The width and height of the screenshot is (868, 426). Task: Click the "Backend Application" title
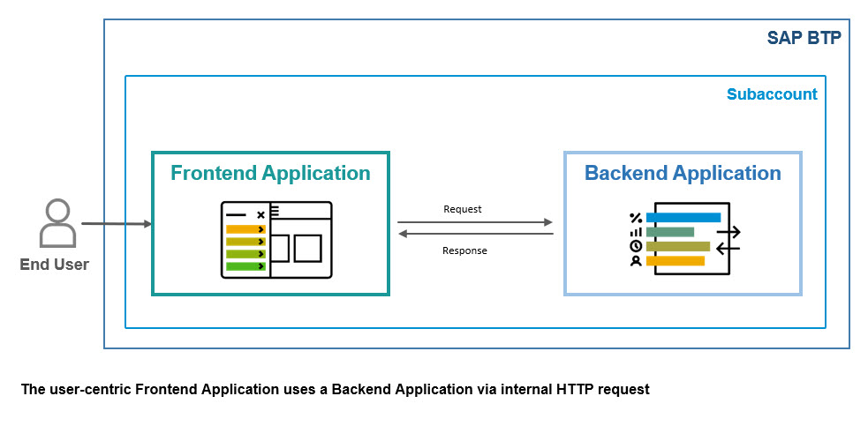683,173
